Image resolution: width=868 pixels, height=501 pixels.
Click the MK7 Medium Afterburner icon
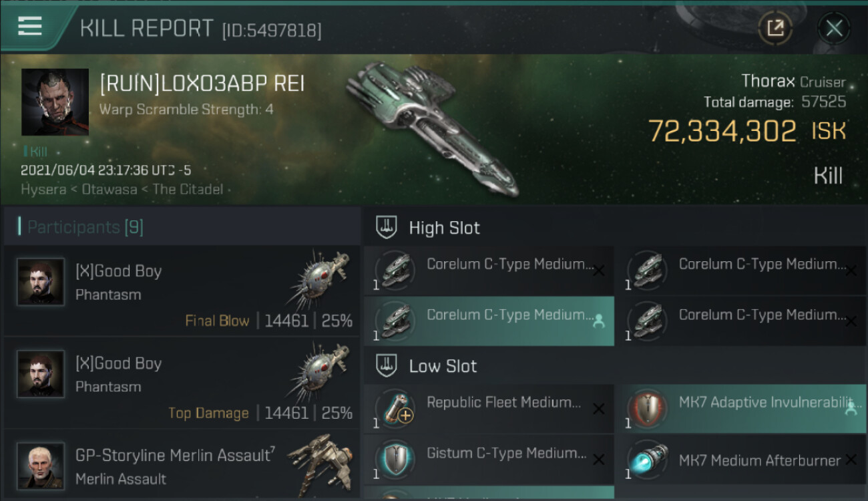click(647, 460)
